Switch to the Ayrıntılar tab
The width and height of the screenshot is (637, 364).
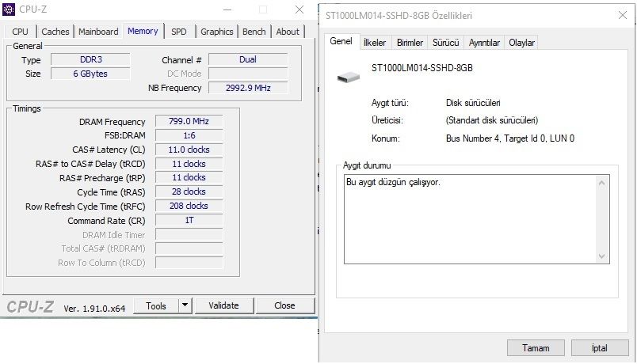[484, 43]
